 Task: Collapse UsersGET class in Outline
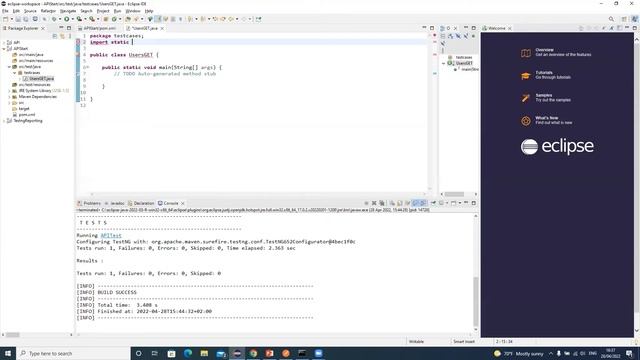pos(444,63)
